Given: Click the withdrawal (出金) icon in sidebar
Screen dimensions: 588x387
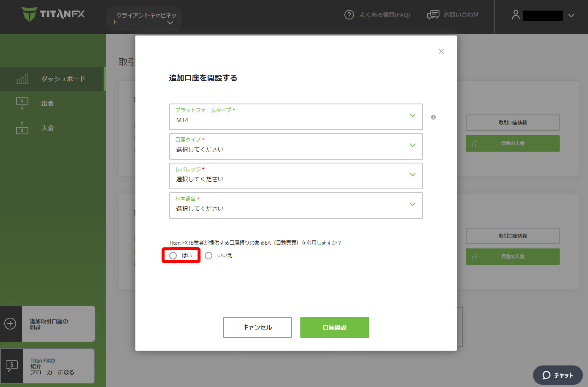Looking at the screenshot, I should (22, 104).
